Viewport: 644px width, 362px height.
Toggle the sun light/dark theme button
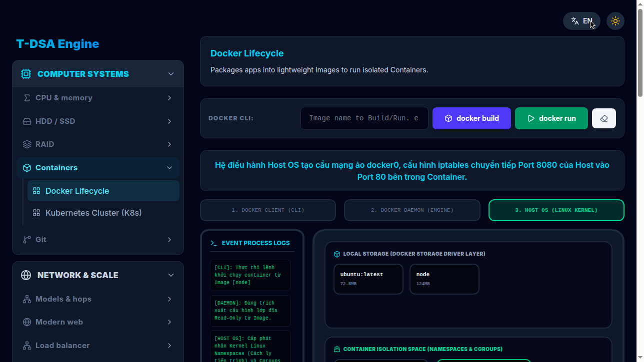pos(615,21)
